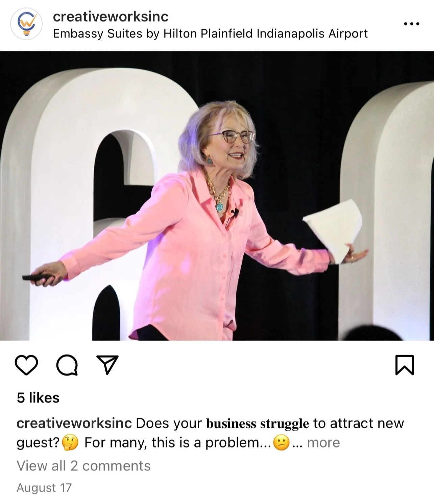Open View all 2 comments

[x=83, y=466]
